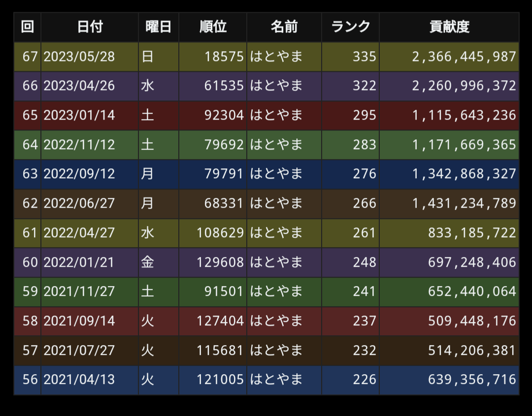Click the 貢献度 column header

click(x=449, y=27)
